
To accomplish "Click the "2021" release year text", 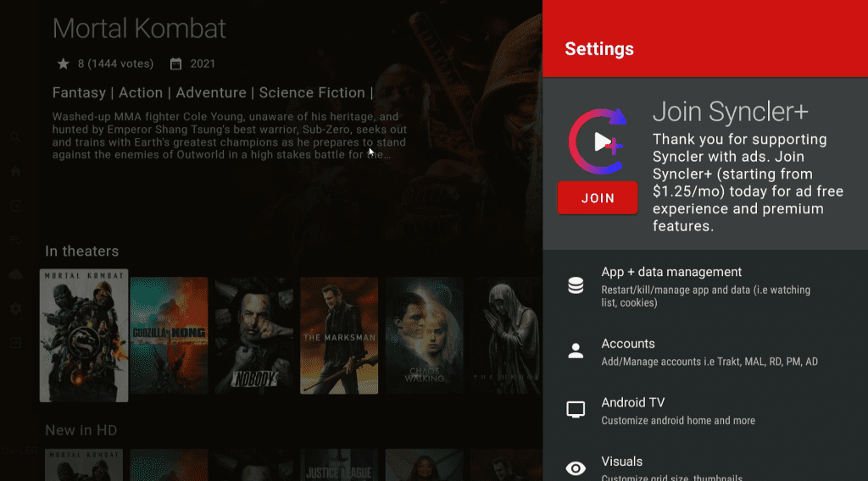I will coord(203,64).
